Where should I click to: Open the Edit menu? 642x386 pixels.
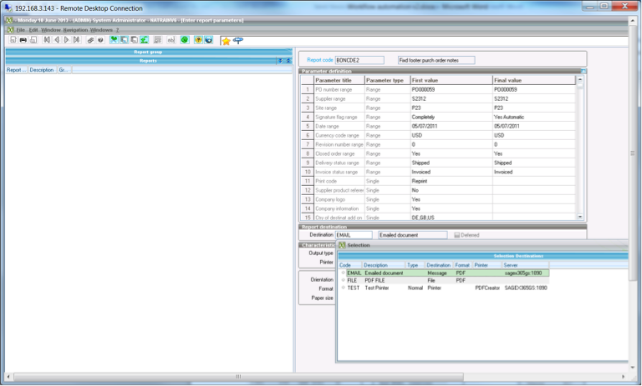click(33, 30)
